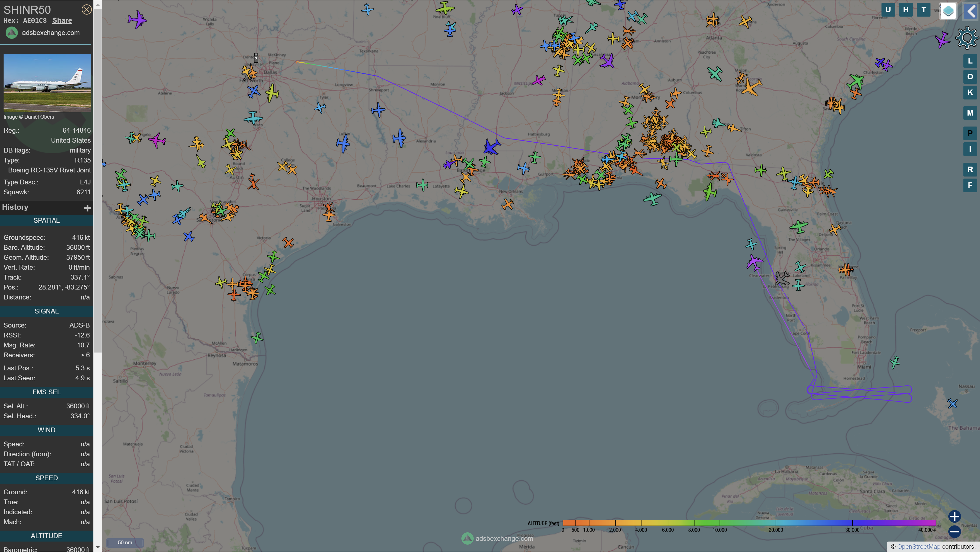Image resolution: width=980 pixels, height=552 pixels.
Task: Select the green aircraft near Harlingen coast
Action: [x=257, y=337]
